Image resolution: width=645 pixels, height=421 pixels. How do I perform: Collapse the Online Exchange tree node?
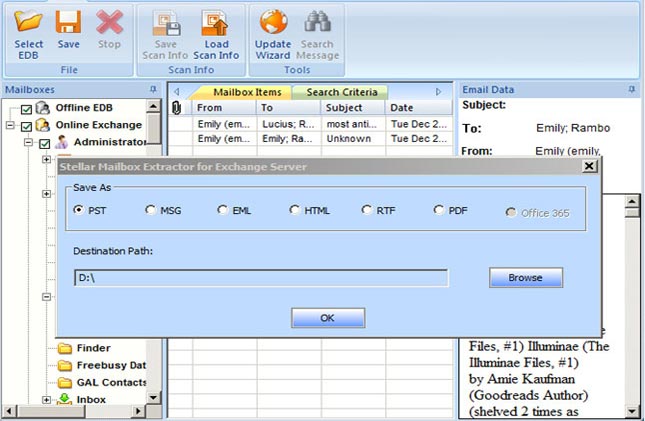10,125
